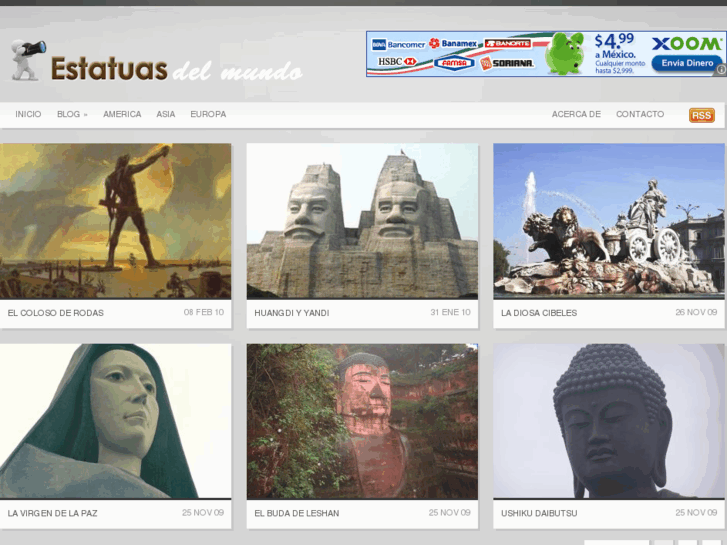The width and height of the screenshot is (727, 545).
Task: Click the USHIKU DAIBUTSU title
Action: pyautogui.click(x=539, y=513)
